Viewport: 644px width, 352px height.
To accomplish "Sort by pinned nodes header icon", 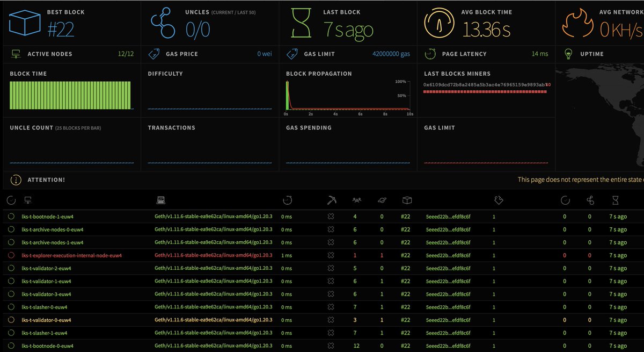I will pyautogui.click(x=11, y=200).
